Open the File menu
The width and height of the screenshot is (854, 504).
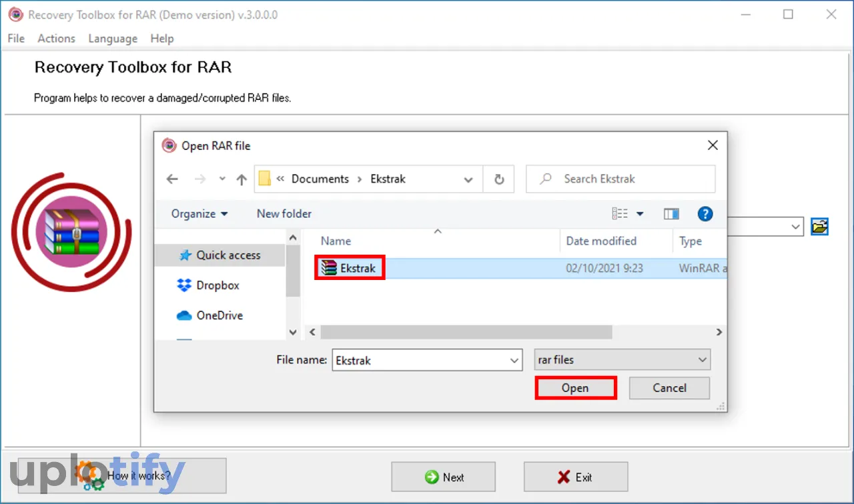pos(16,39)
